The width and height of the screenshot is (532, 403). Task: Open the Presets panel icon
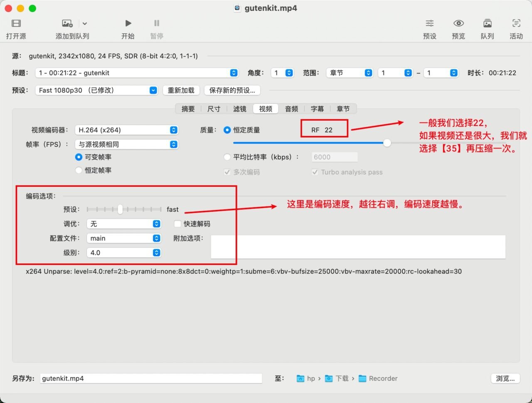click(x=429, y=23)
